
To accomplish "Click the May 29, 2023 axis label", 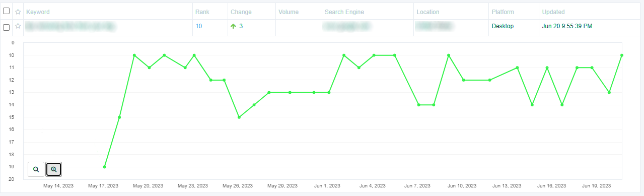I will pyautogui.click(x=282, y=186).
